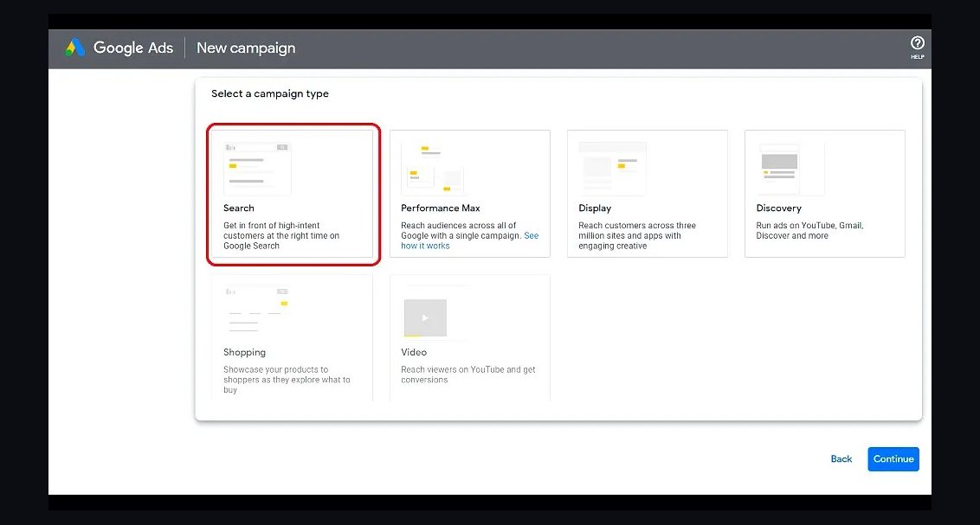Viewport: 980px width, 525px height.
Task: Pick the Display campaign illustration
Action: [x=613, y=169]
